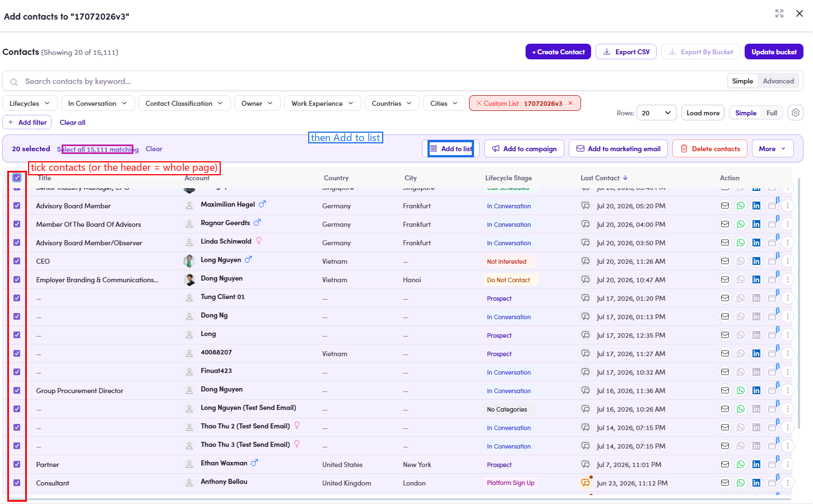813x504 pixels.
Task: Open the Cities filter dropdown
Action: tap(444, 104)
